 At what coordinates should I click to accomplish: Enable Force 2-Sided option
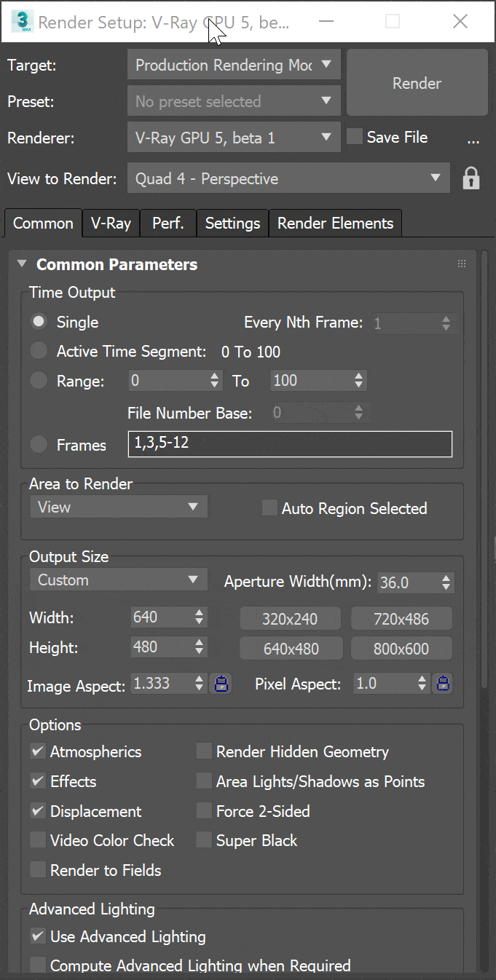pos(204,811)
